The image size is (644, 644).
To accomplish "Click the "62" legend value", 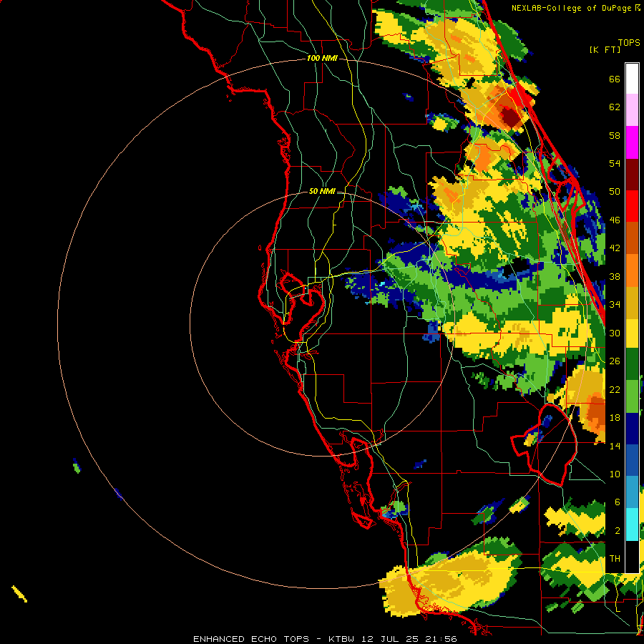I will coord(615,107).
